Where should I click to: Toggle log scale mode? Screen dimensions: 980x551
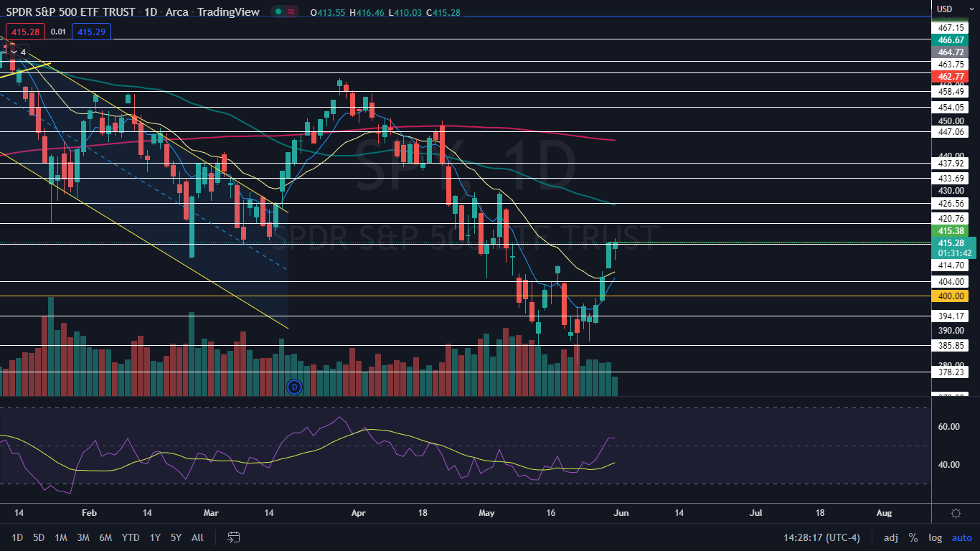pos(935,537)
